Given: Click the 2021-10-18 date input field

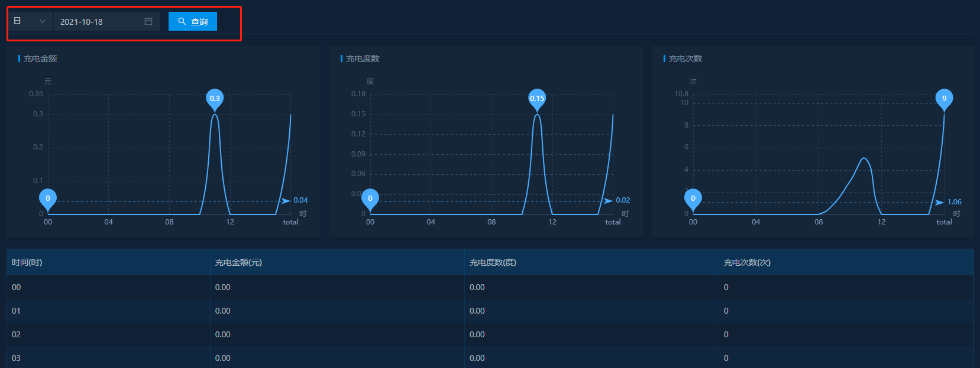Looking at the screenshot, I should coord(98,21).
